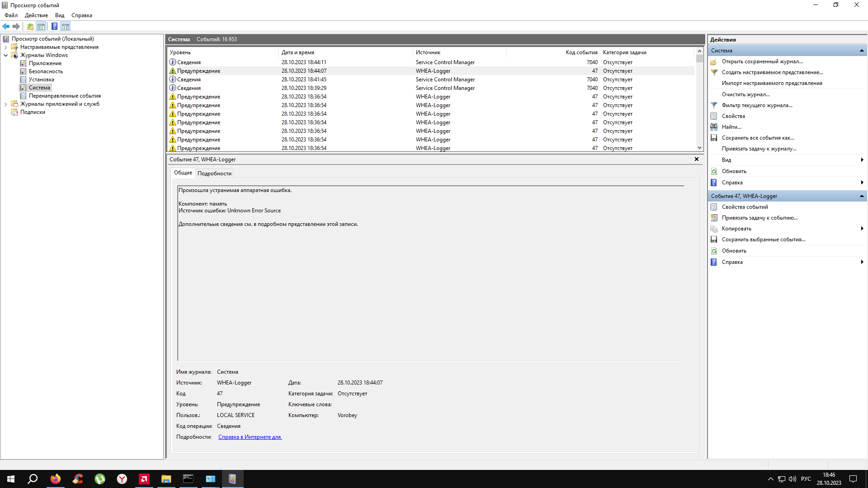Close the event preview pane

click(697, 159)
